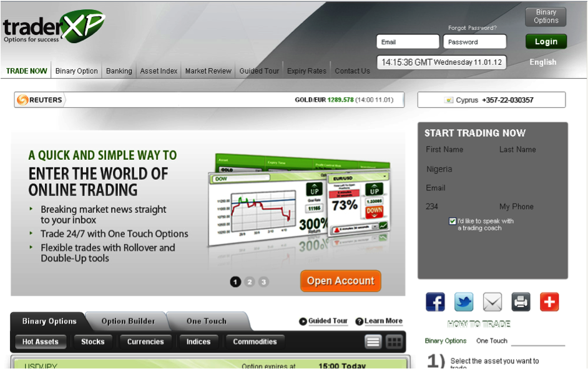Click the red plus share icon
Image resolution: width=588 pixels, height=369 pixels.
549,302
